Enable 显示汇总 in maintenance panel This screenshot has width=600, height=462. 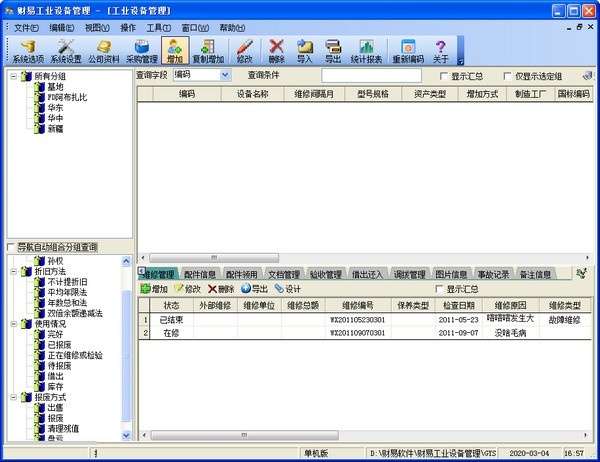[439, 289]
